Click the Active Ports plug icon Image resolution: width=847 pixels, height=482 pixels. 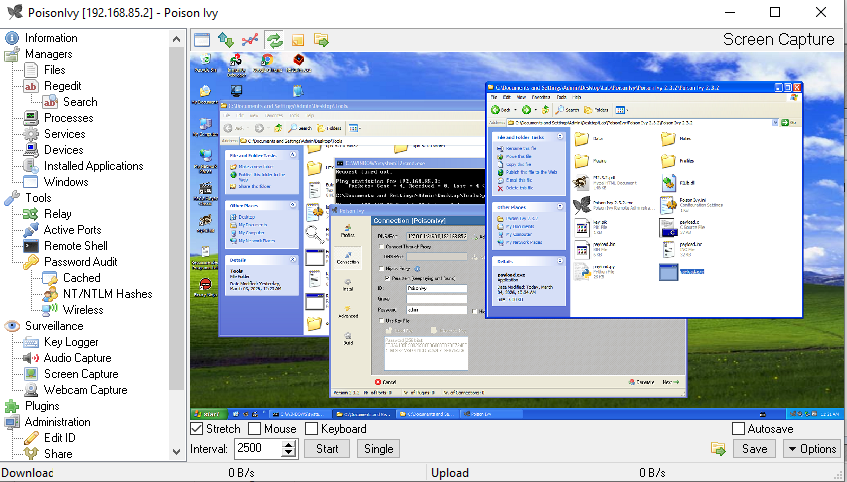tap(30, 230)
